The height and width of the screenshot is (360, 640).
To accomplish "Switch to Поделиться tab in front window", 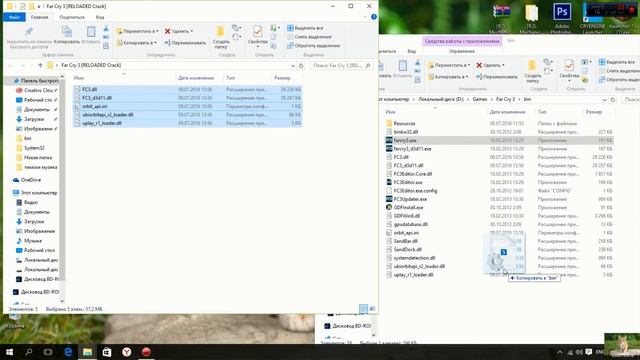I will pyautogui.click(x=72, y=17).
